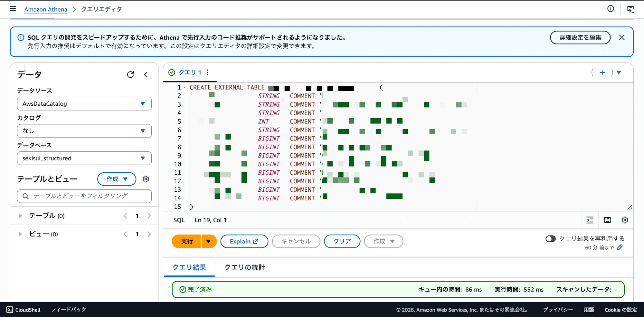Click the フィードバック footer link
Viewport: 644px width, 317px height.
tap(69, 310)
